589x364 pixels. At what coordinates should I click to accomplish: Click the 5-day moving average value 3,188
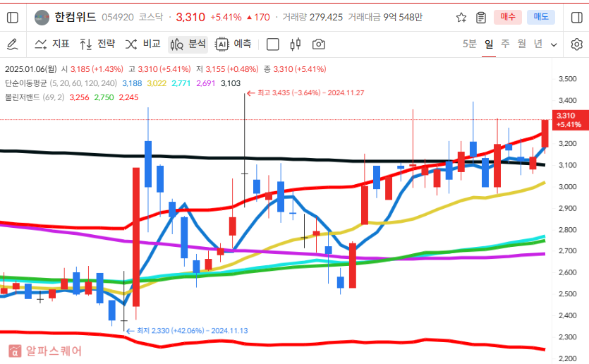132,83
